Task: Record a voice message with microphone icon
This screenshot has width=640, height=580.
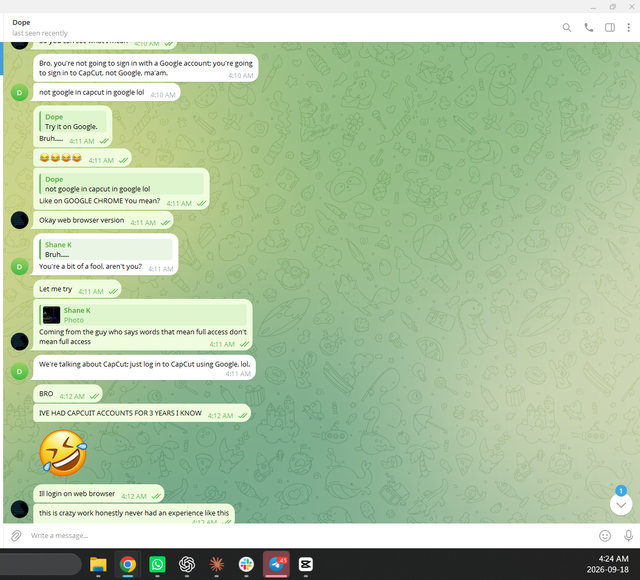Action: 629,536
